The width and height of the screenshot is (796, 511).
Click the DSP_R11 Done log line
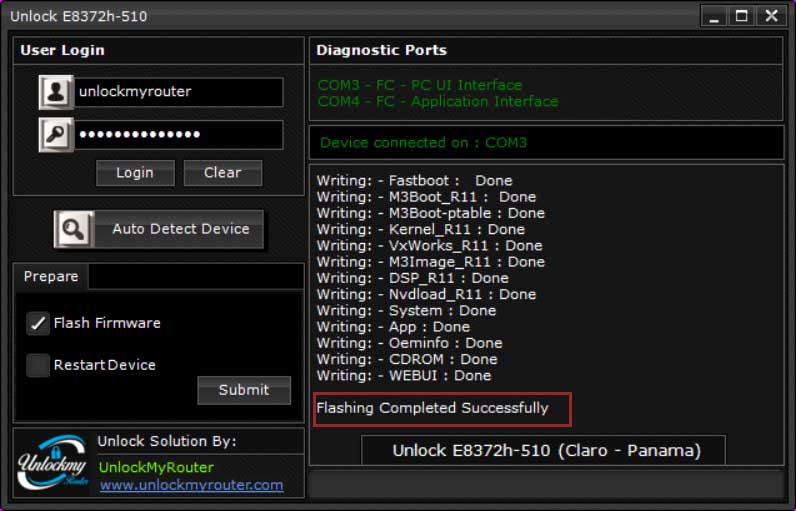[x=413, y=278]
